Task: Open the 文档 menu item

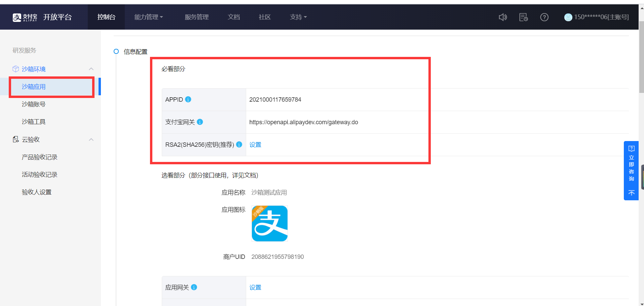Action: point(234,17)
